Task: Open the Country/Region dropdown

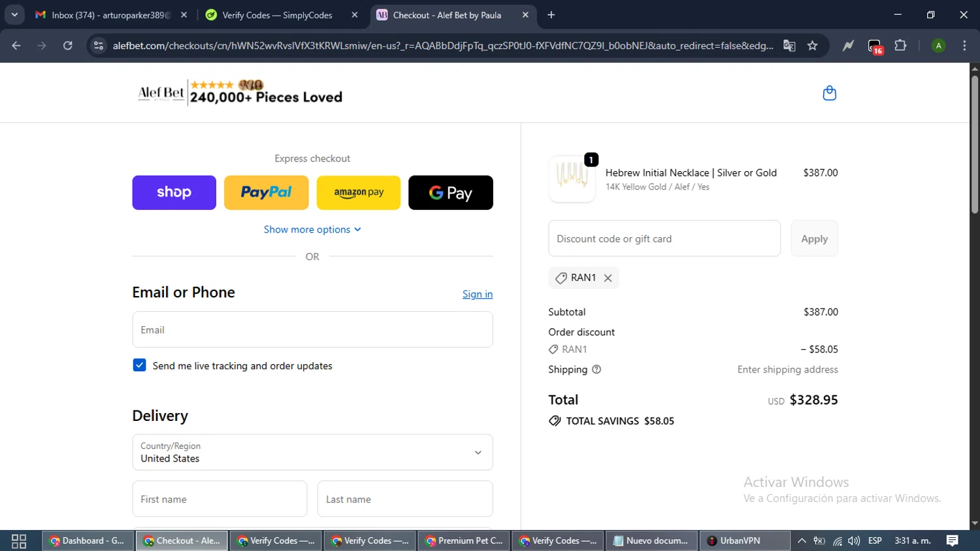Action: [x=312, y=452]
